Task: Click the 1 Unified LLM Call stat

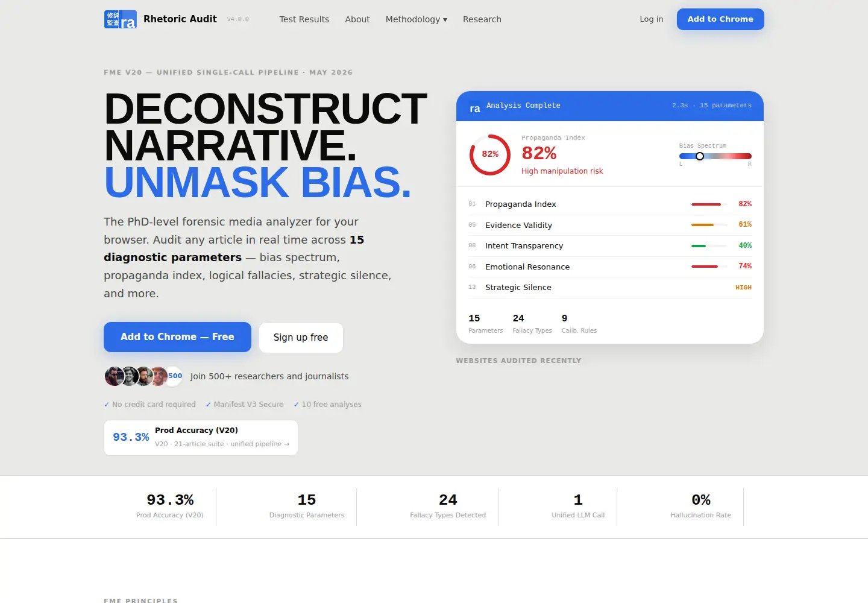Action: pyautogui.click(x=578, y=507)
